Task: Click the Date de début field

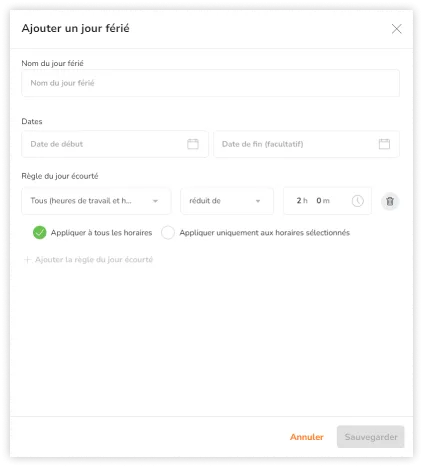Action: [x=115, y=144]
